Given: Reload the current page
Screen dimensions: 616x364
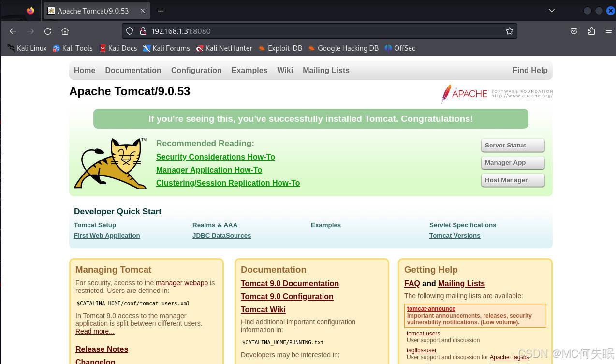Looking at the screenshot, I should click(48, 31).
